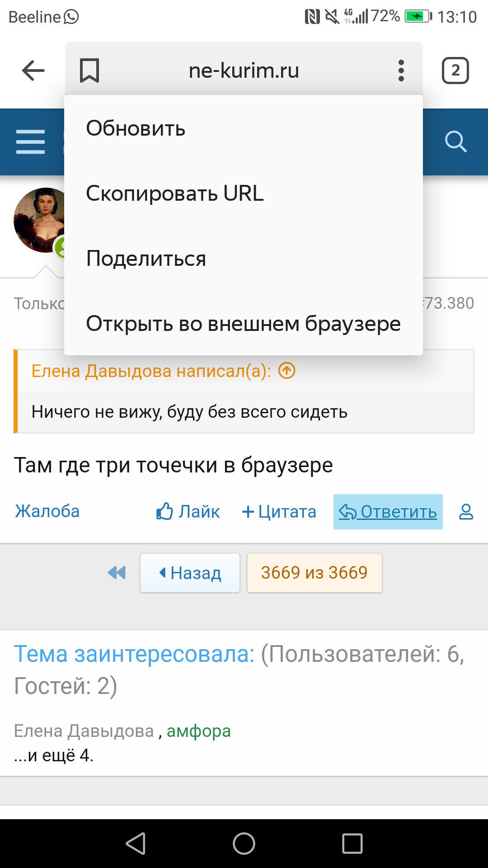This screenshot has width=488, height=868.
Task: Tap the bookmark icon
Action: click(x=89, y=71)
